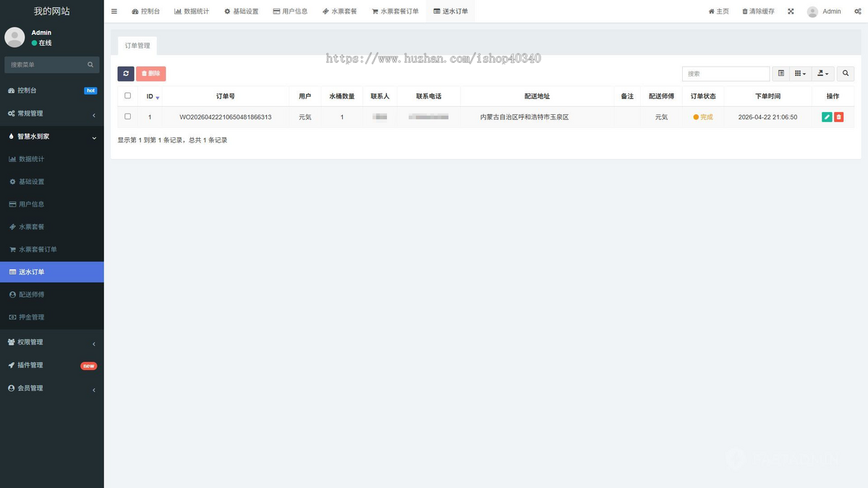The width and height of the screenshot is (868, 488).
Task: Edit order row with green pencil icon
Action: (827, 117)
